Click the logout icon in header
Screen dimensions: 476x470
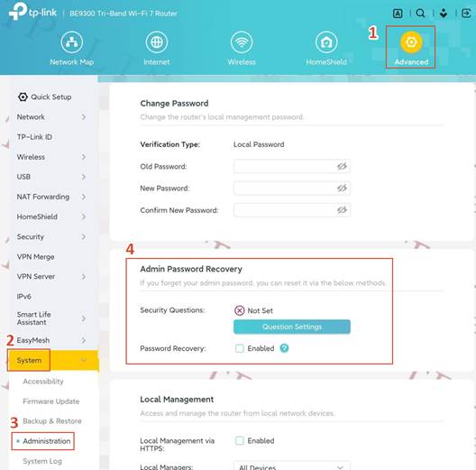[x=466, y=13]
